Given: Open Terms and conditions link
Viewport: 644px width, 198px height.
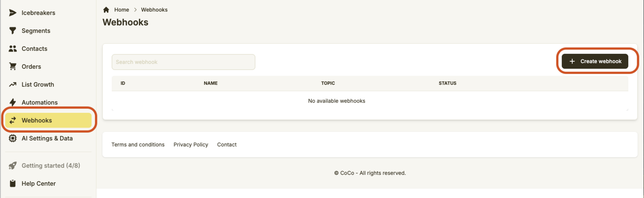Looking at the screenshot, I should coord(138,144).
